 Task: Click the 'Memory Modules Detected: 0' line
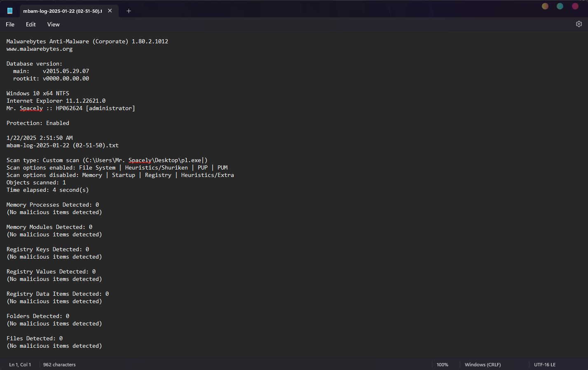[49, 227]
